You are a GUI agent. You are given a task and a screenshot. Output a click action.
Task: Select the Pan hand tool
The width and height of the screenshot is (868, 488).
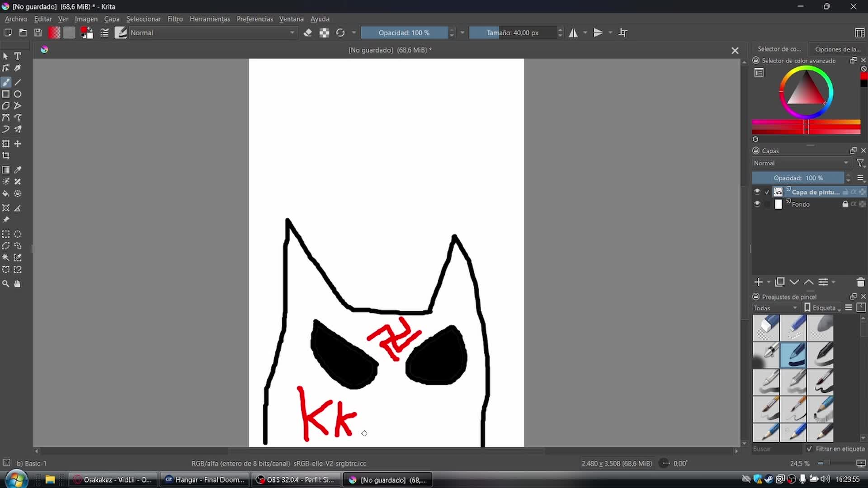(18, 284)
